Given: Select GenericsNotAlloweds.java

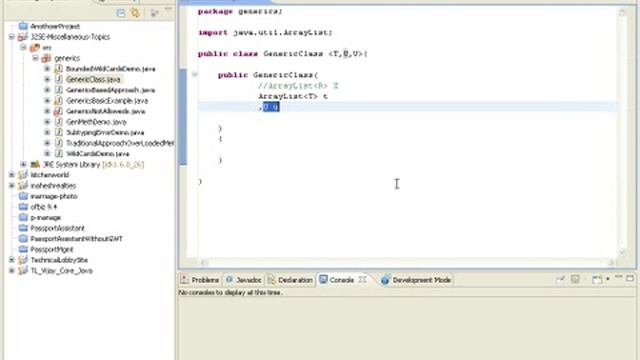Looking at the screenshot, I should (x=106, y=111).
